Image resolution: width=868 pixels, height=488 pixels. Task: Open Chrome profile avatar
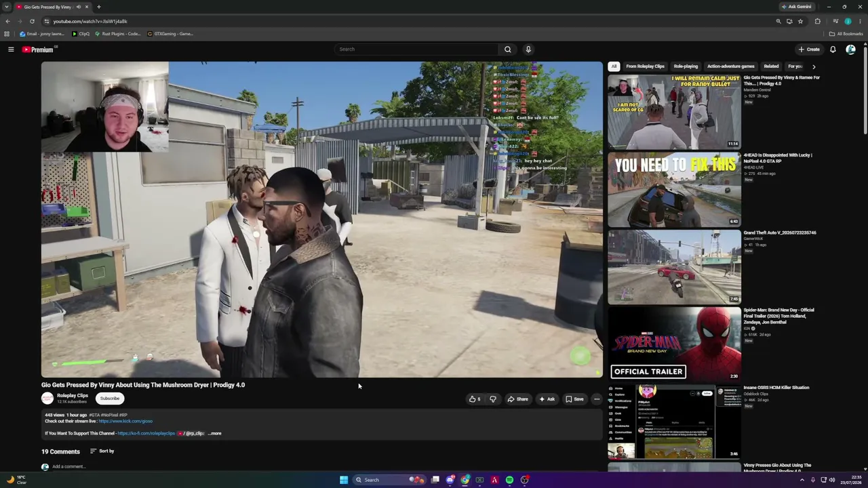pyautogui.click(x=848, y=21)
